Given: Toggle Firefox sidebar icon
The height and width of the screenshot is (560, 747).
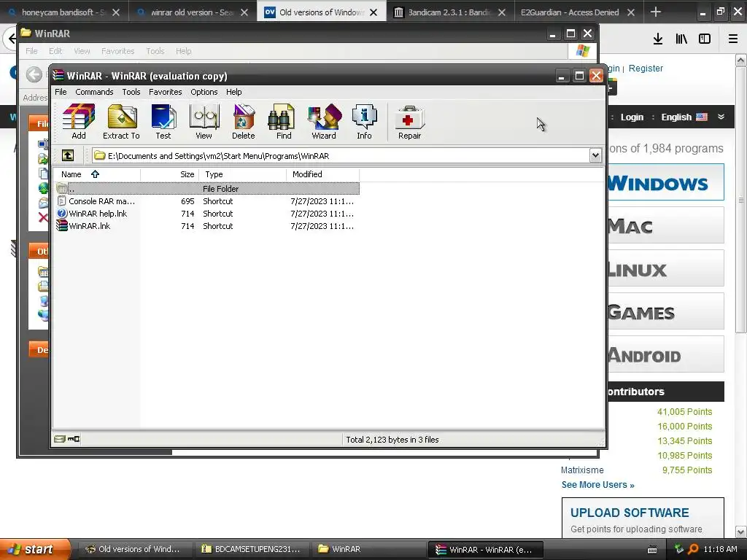Looking at the screenshot, I should pyautogui.click(x=705, y=39).
